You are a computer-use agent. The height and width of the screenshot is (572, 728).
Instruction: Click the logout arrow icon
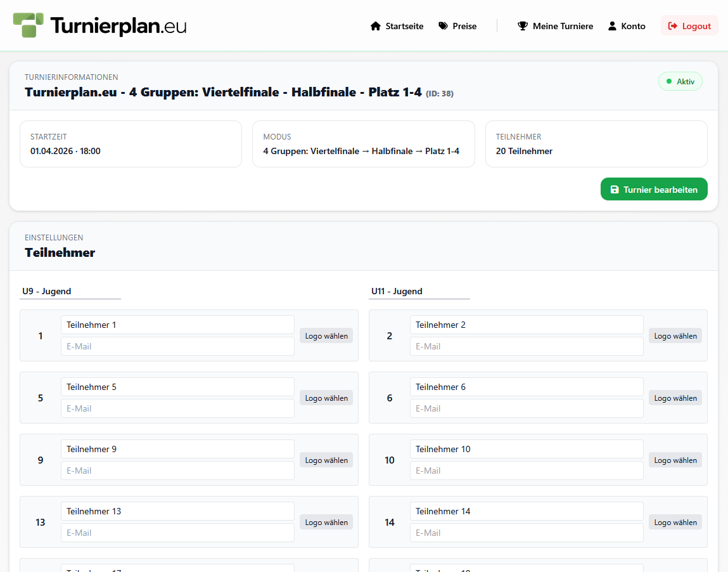(673, 26)
